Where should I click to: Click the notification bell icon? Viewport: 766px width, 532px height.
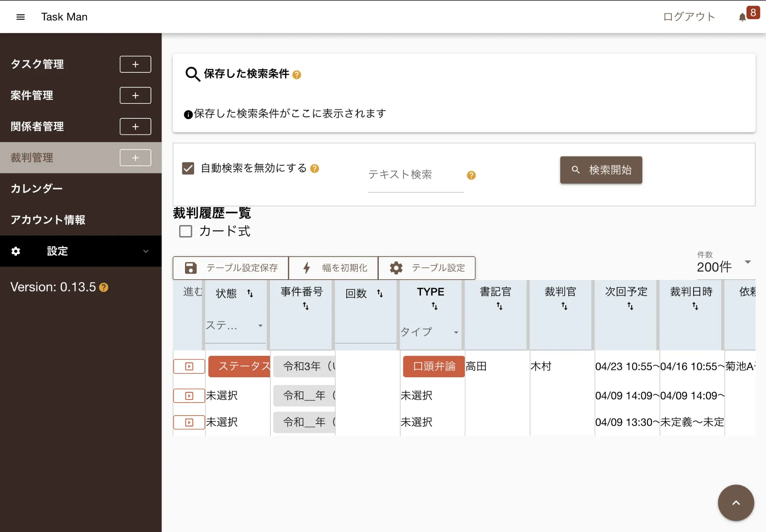742,17
